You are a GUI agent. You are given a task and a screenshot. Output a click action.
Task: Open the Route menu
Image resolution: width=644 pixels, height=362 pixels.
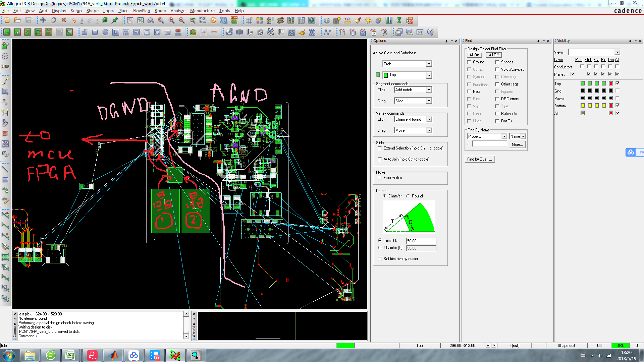coord(160,11)
